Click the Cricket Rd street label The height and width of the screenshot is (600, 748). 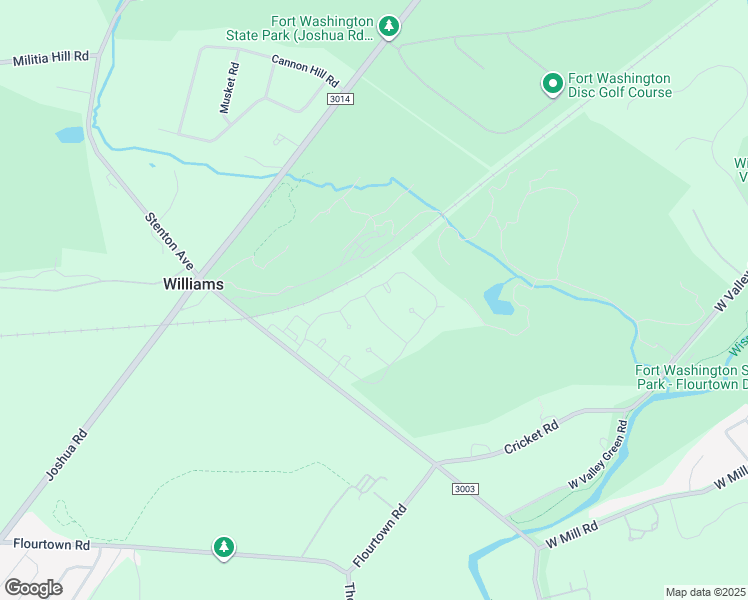click(531, 437)
